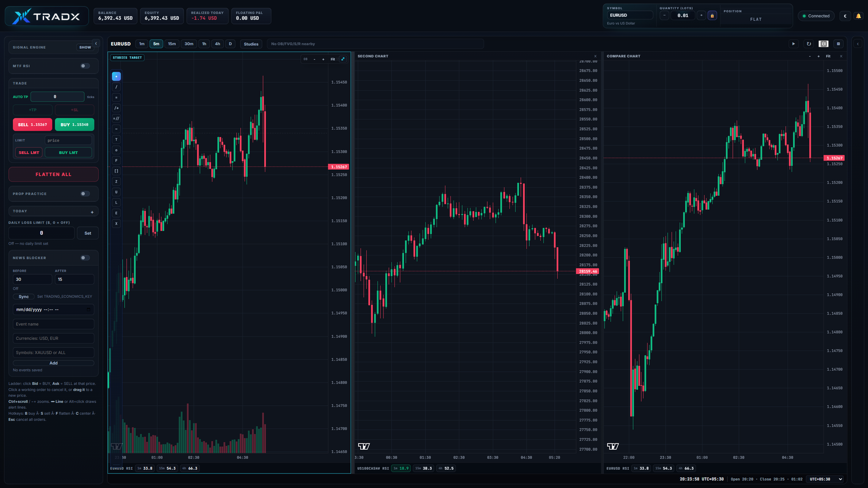Switch to the multi-column chart layout icon

click(x=824, y=44)
